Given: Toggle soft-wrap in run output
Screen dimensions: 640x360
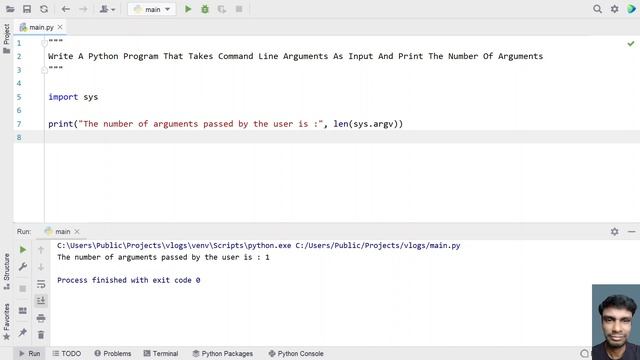Looking at the screenshot, I should click(x=41, y=284).
